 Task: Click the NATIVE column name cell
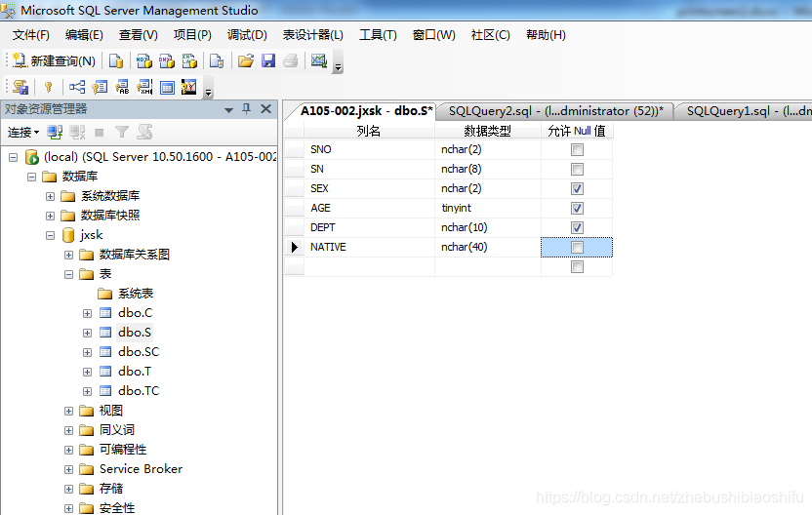coord(369,248)
